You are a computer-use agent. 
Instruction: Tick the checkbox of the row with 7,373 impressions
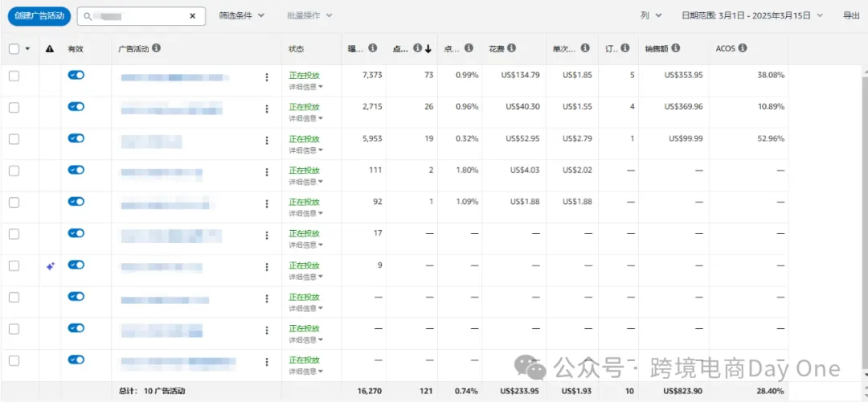[14, 76]
